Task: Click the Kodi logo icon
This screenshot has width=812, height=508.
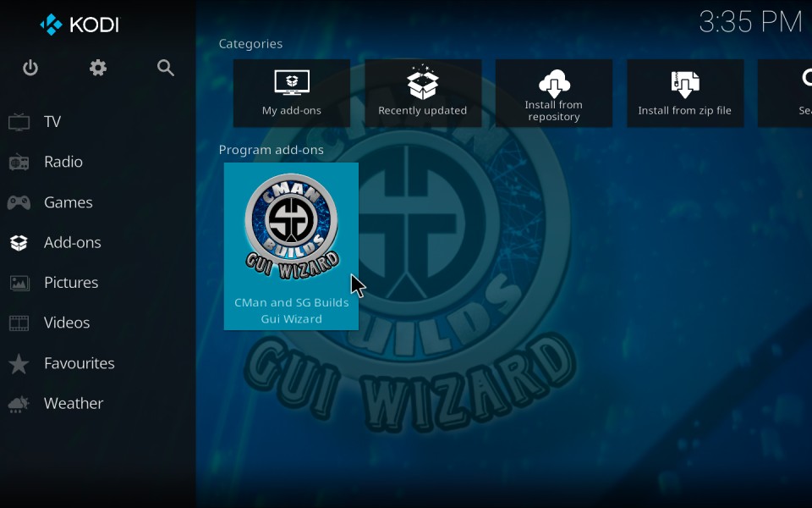Action: pyautogui.click(x=51, y=25)
